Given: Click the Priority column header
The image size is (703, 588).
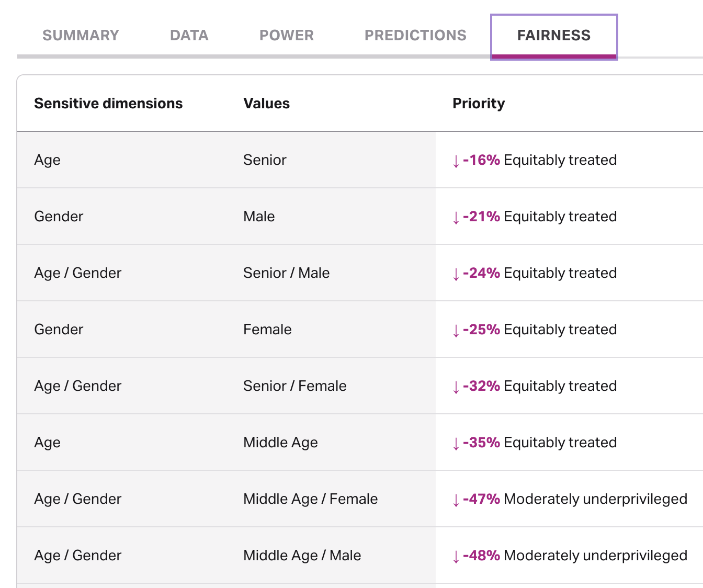Looking at the screenshot, I should pos(479,104).
